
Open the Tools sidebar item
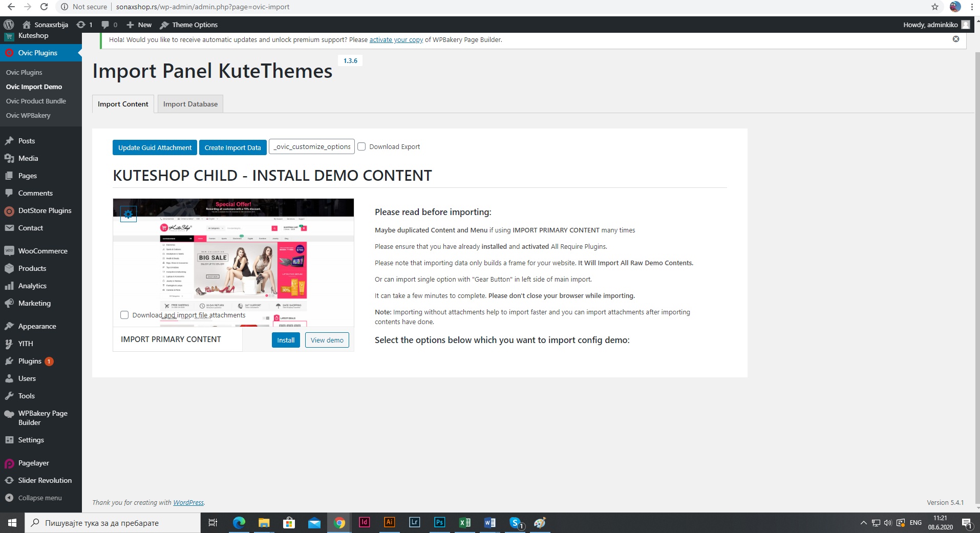(x=41, y=396)
